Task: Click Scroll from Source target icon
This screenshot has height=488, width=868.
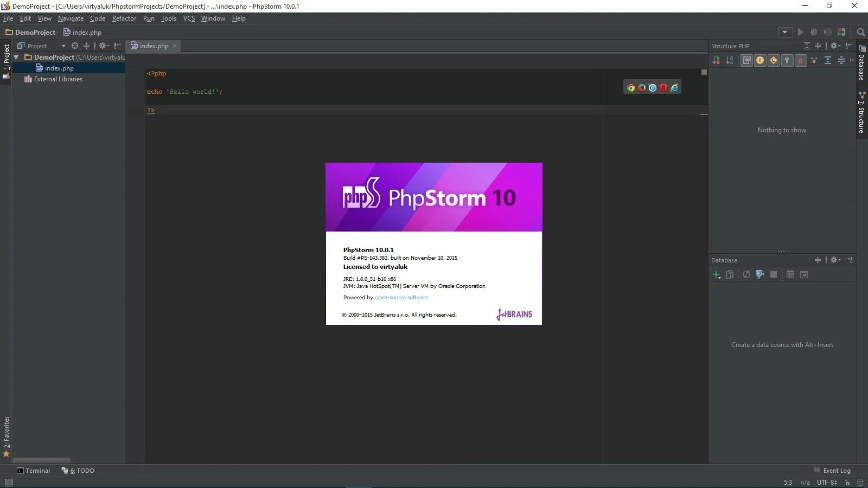Action: coord(75,46)
